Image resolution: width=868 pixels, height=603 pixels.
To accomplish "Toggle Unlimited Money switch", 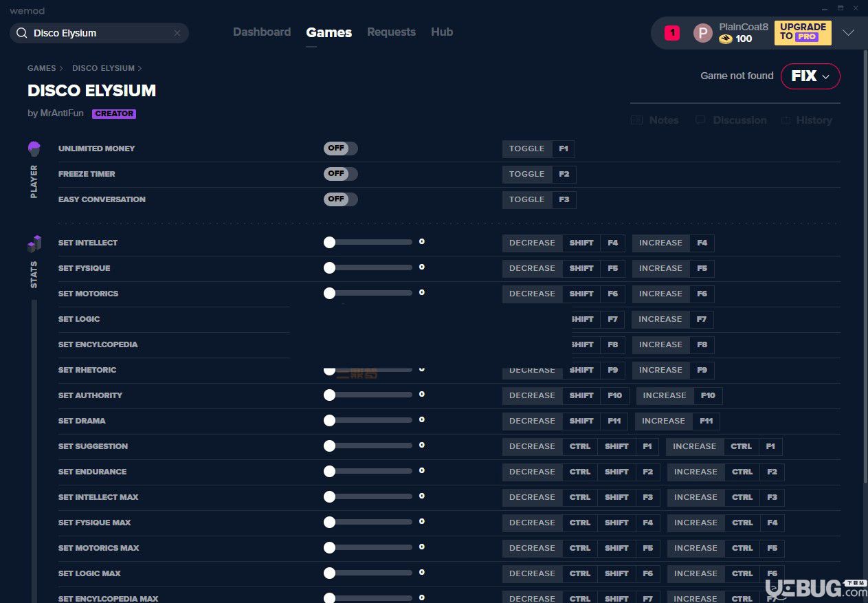I will [341, 149].
